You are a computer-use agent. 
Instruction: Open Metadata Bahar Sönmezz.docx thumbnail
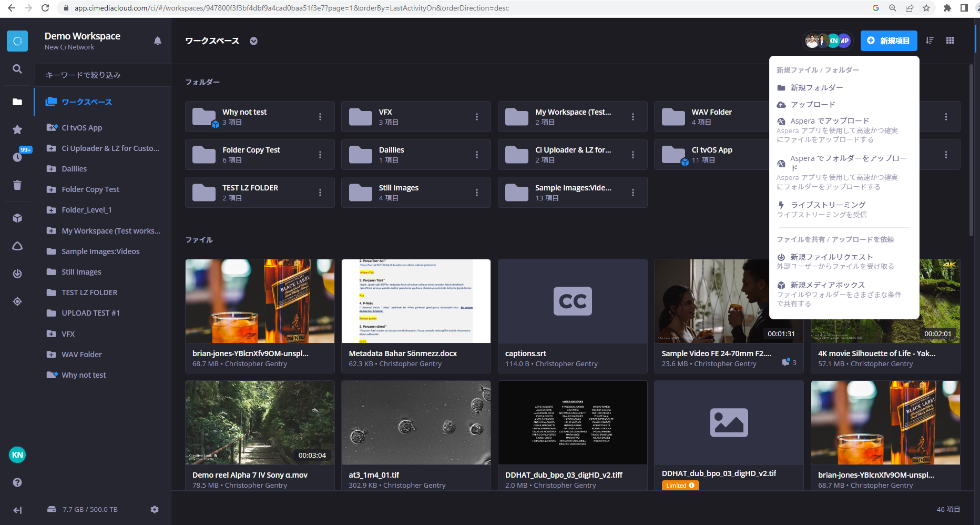(x=416, y=301)
